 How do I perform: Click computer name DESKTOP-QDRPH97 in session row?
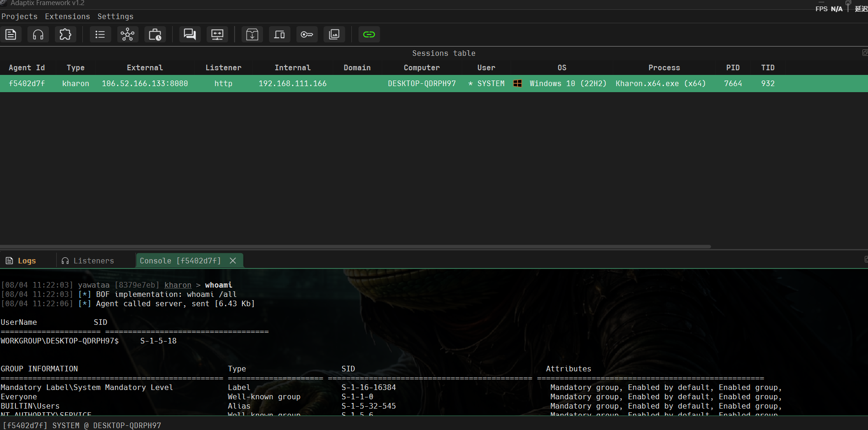(x=422, y=84)
